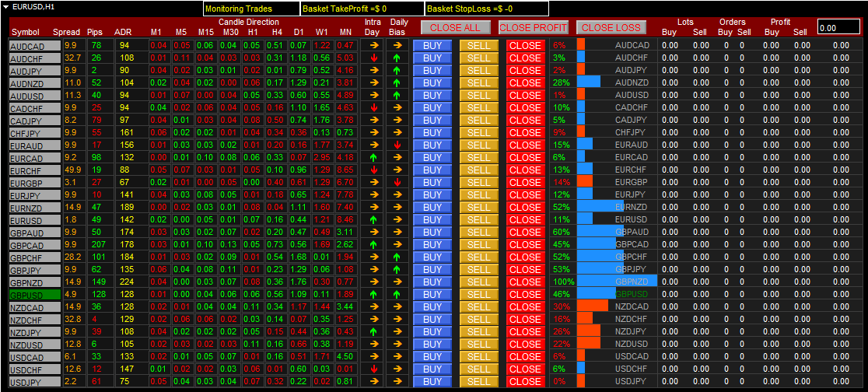Click the GBPCAD intraday up arrow
868x392 pixels.
tap(373, 245)
